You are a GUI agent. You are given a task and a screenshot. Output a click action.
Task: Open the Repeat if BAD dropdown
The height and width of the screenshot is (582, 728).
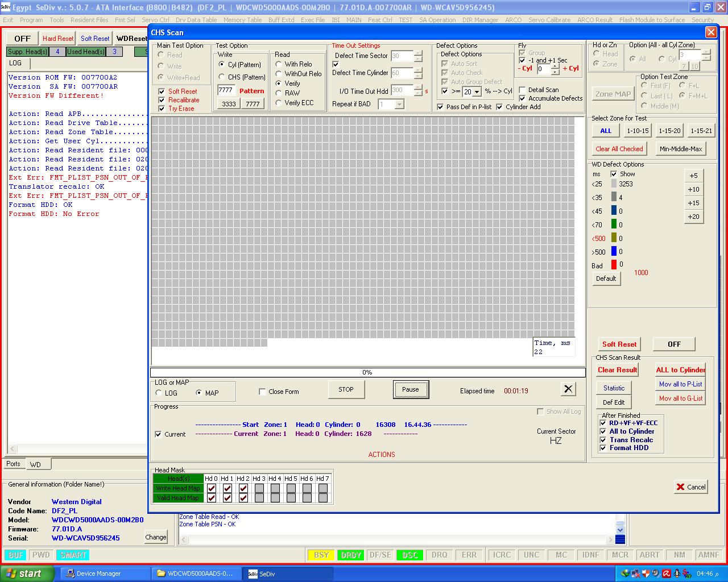pos(399,105)
